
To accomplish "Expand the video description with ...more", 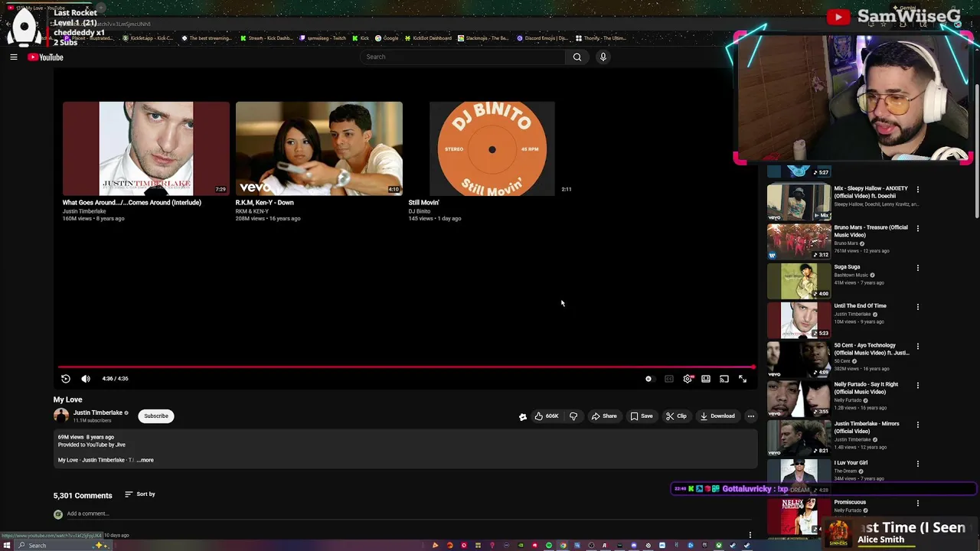I will (x=145, y=460).
